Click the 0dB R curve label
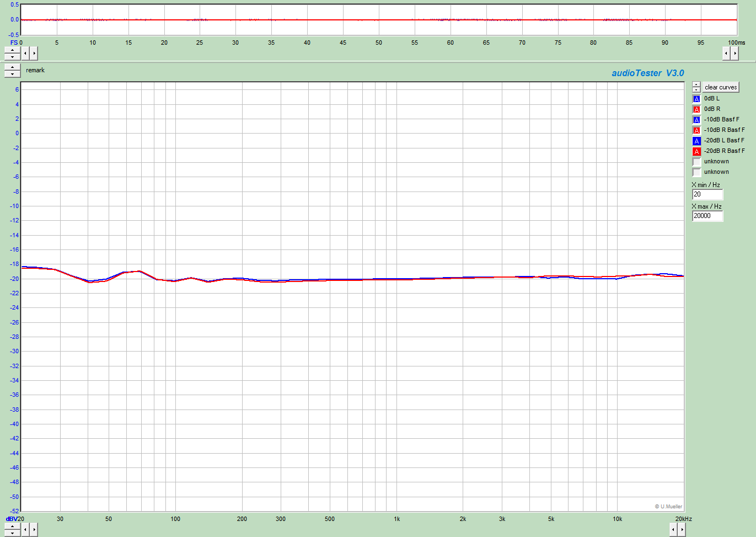Viewport: 756px width, 537px height. 712,109
